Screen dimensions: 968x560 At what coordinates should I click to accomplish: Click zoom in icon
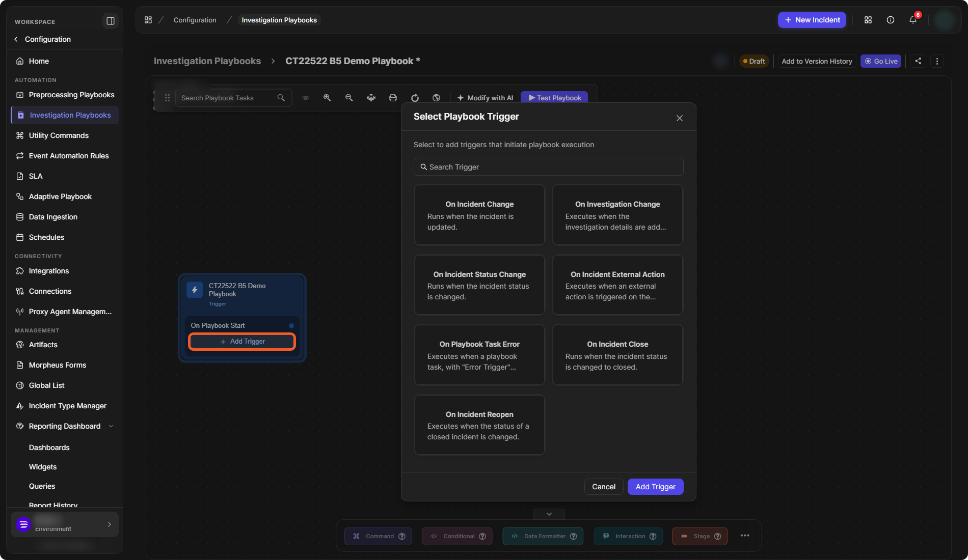[x=327, y=98]
